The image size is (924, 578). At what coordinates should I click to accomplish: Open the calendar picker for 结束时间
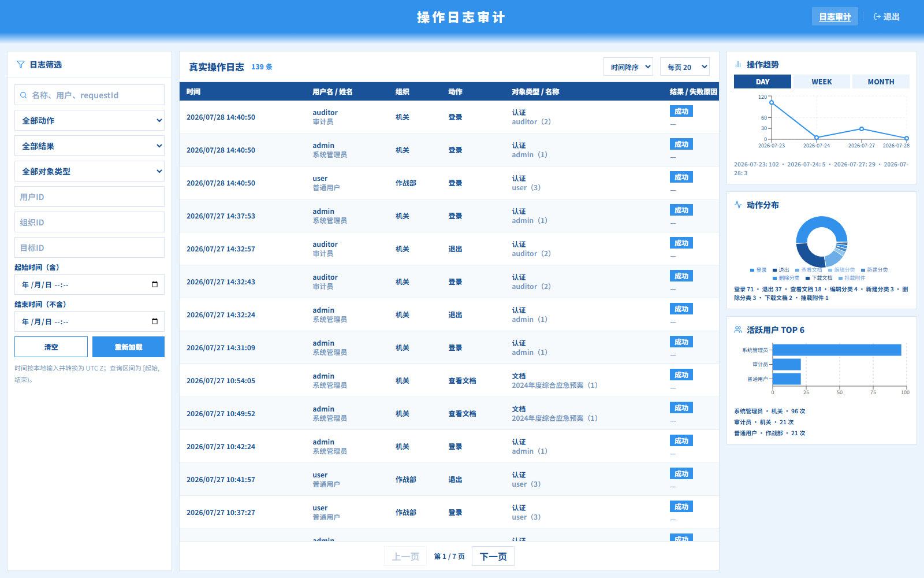(155, 321)
